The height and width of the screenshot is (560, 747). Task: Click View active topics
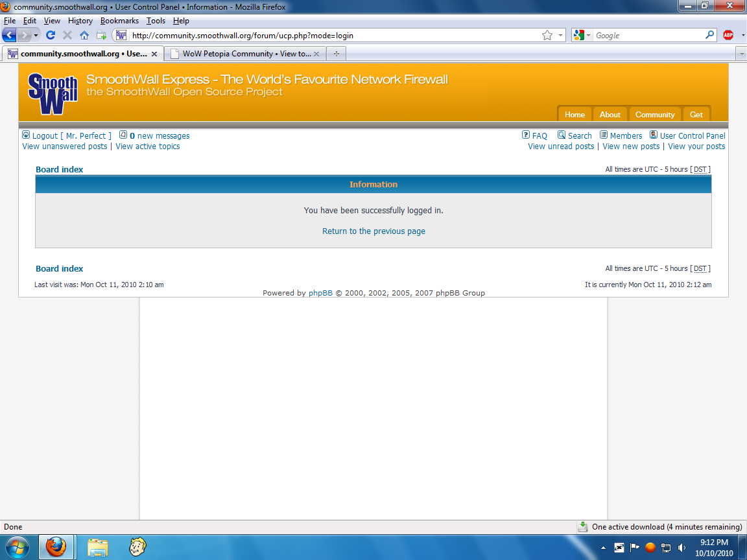coord(148,146)
